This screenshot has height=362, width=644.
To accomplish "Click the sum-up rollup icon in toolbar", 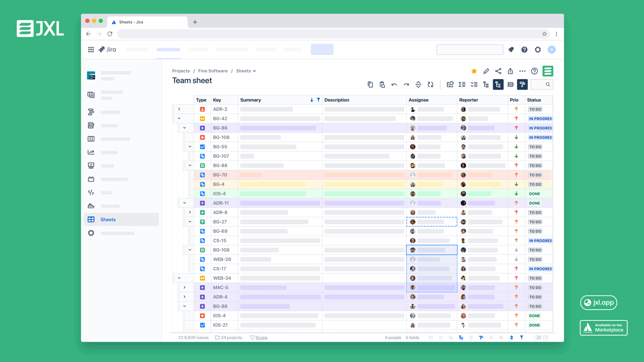I will click(x=462, y=85).
